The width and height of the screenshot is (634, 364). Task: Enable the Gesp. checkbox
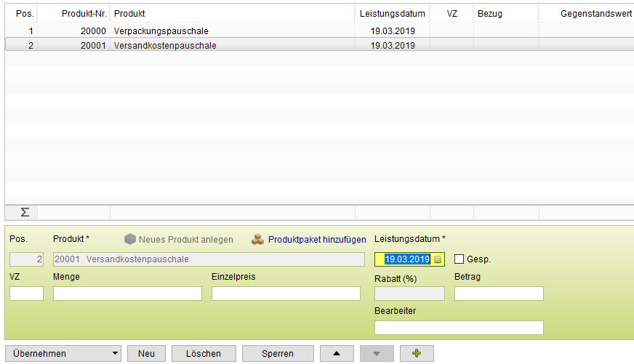tap(459, 259)
